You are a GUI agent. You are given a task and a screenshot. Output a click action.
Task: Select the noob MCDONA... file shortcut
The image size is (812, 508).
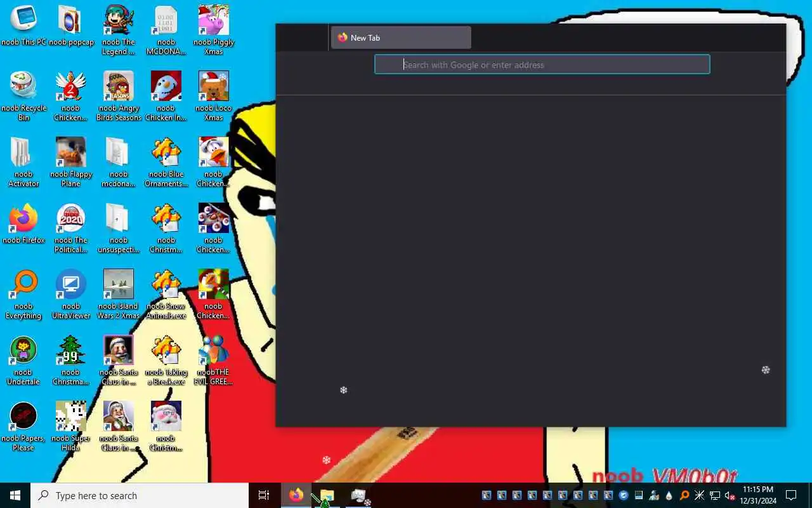pos(166,30)
